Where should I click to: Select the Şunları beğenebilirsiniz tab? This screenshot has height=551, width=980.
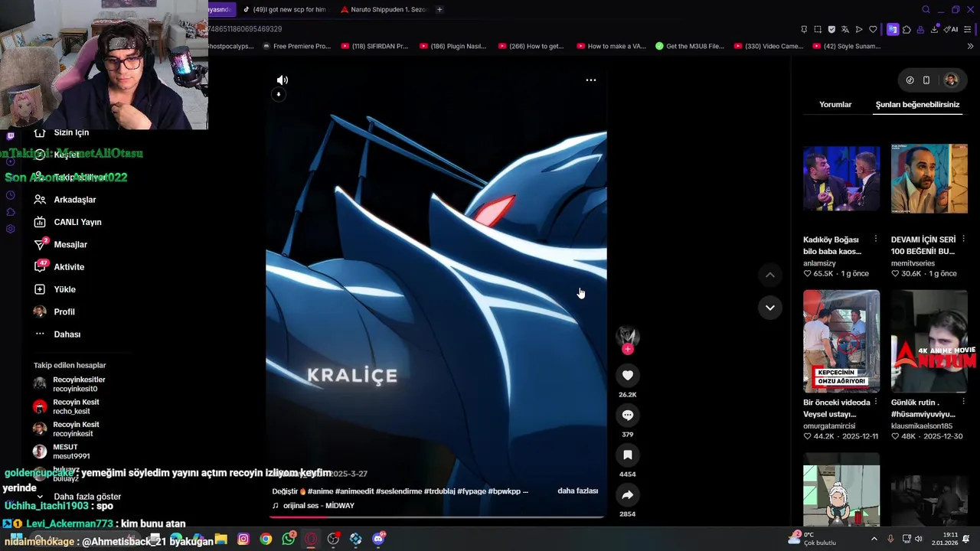(x=917, y=105)
